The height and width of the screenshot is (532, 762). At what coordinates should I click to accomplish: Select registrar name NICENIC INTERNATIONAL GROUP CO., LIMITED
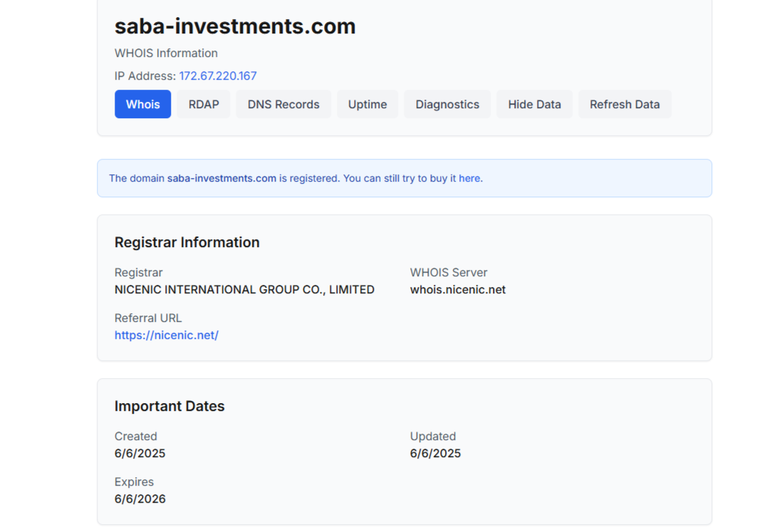pos(244,290)
